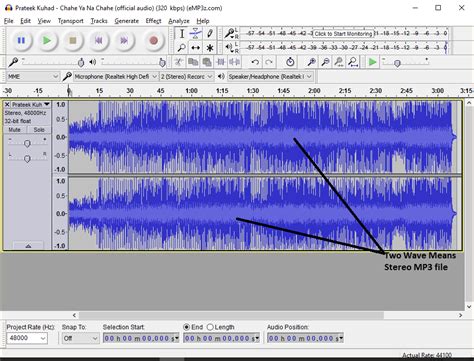Click the recording meter microphone icon

(x=229, y=33)
